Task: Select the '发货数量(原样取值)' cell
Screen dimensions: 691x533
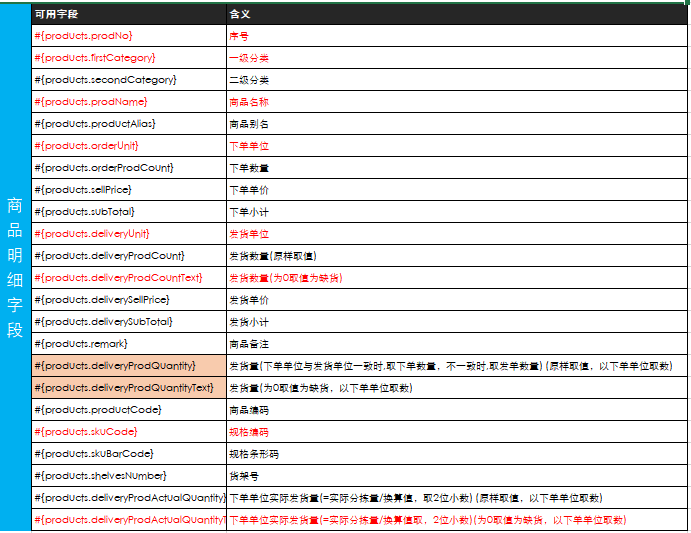Action: [x=457, y=256]
